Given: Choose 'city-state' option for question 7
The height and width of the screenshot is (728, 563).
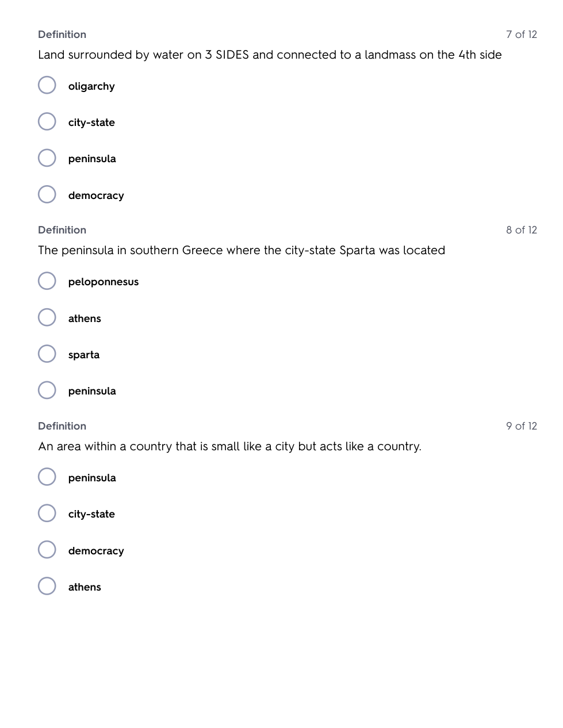Looking at the screenshot, I should (x=47, y=121).
